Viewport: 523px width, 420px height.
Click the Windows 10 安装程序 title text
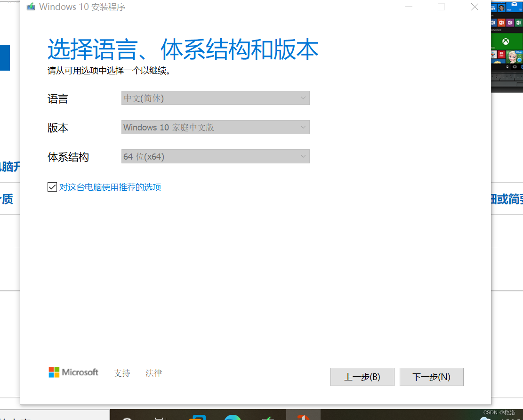click(82, 7)
